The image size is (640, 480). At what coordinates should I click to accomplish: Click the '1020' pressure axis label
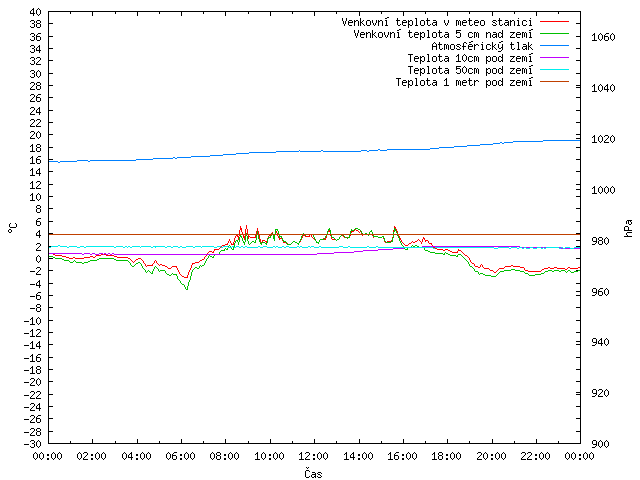tap(603, 139)
